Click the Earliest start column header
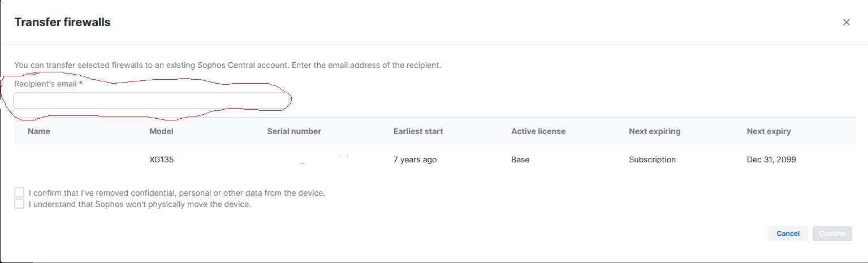 418,131
